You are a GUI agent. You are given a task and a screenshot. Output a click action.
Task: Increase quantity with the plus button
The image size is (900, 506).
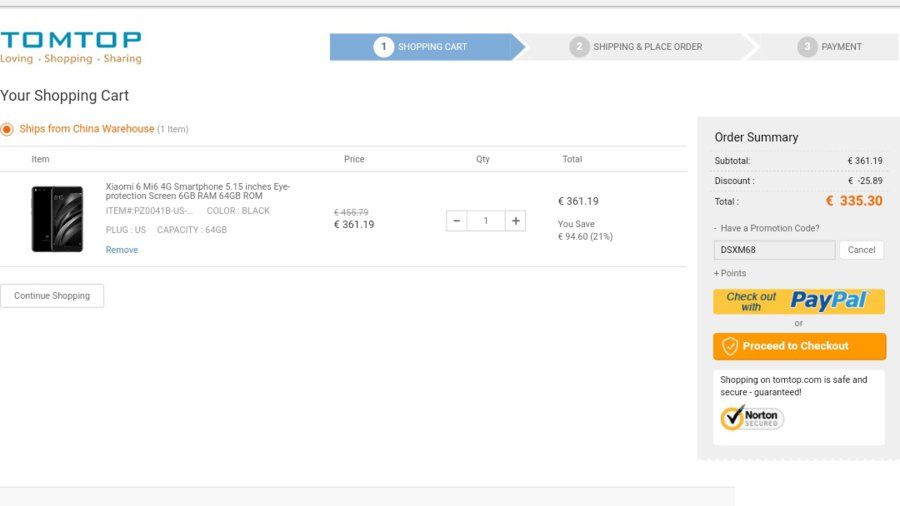click(515, 221)
